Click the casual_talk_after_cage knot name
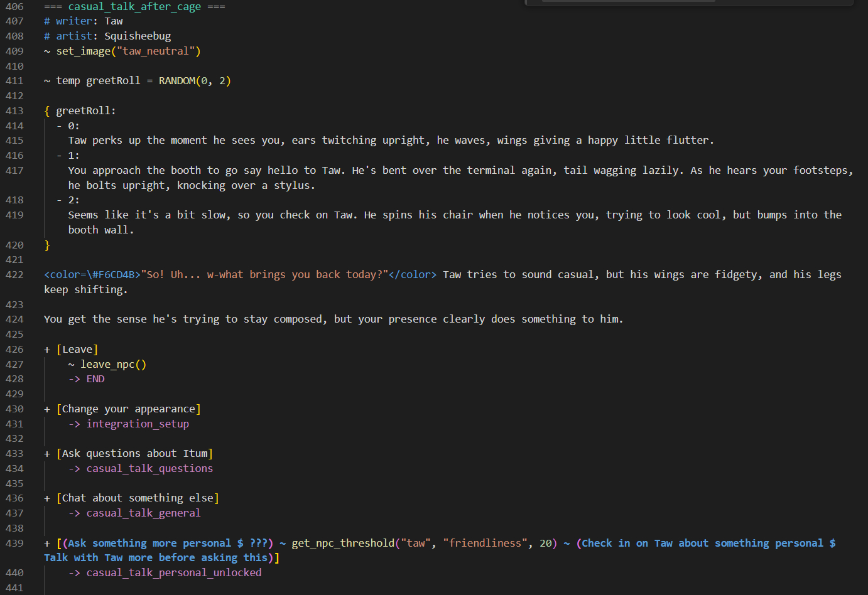 click(134, 7)
